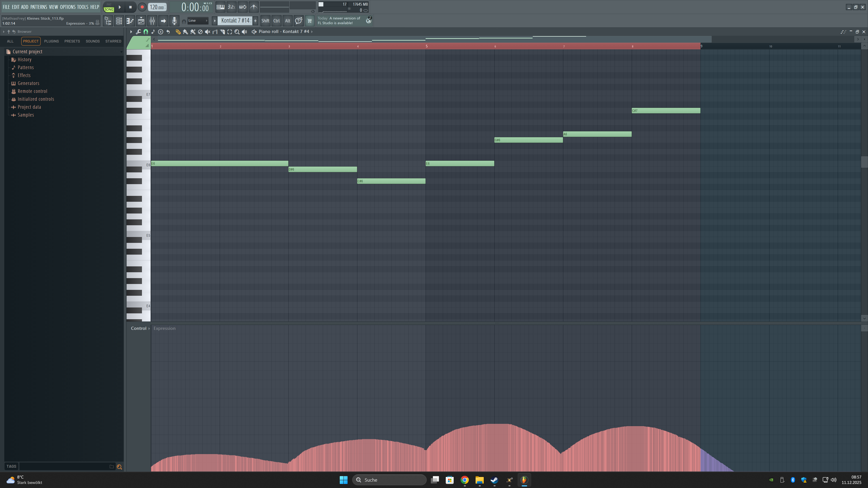Switch PAT/SONG playback mode
Image resolution: width=868 pixels, height=488 pixels.
click(x=109, y=7)
